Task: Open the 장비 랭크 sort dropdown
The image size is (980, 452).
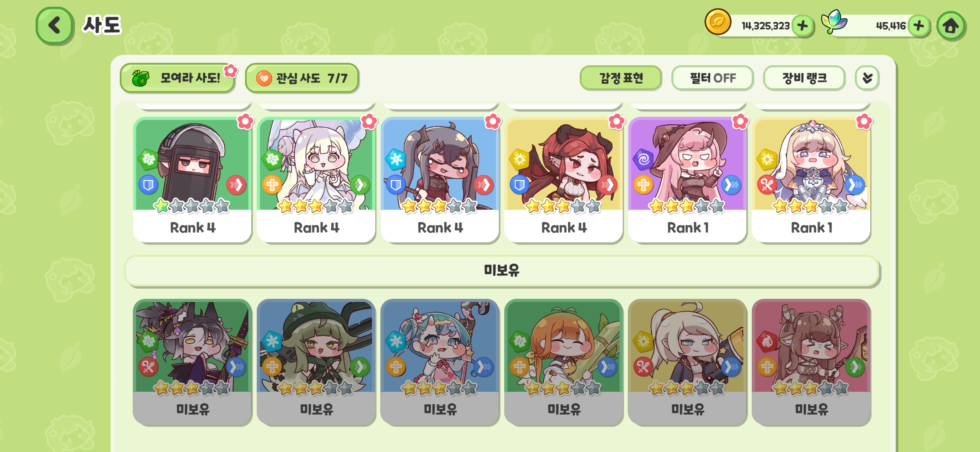Action: (804, 78)
